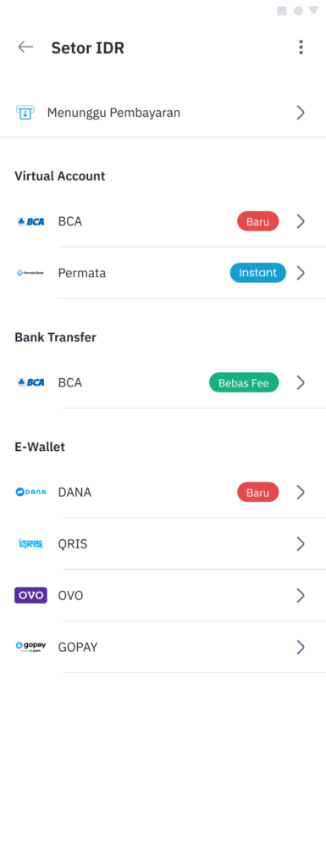Open Permata option via its chevron arrow
The width and height of the screenshot is (326, 868).
[x=301, y=273]
